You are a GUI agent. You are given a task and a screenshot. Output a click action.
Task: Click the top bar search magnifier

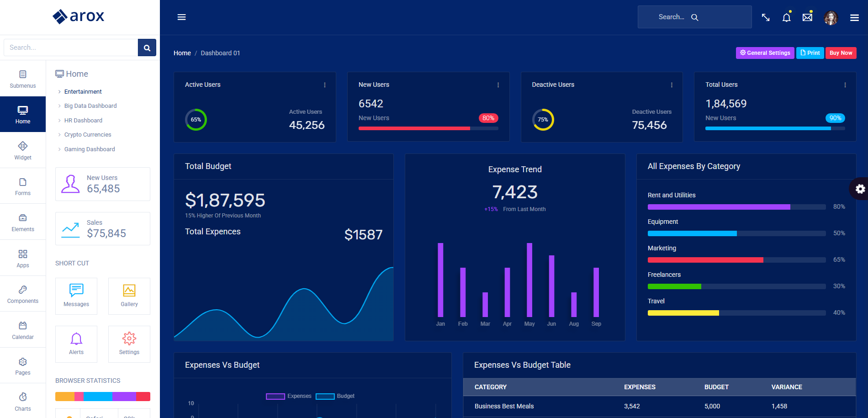coord(694,17)
